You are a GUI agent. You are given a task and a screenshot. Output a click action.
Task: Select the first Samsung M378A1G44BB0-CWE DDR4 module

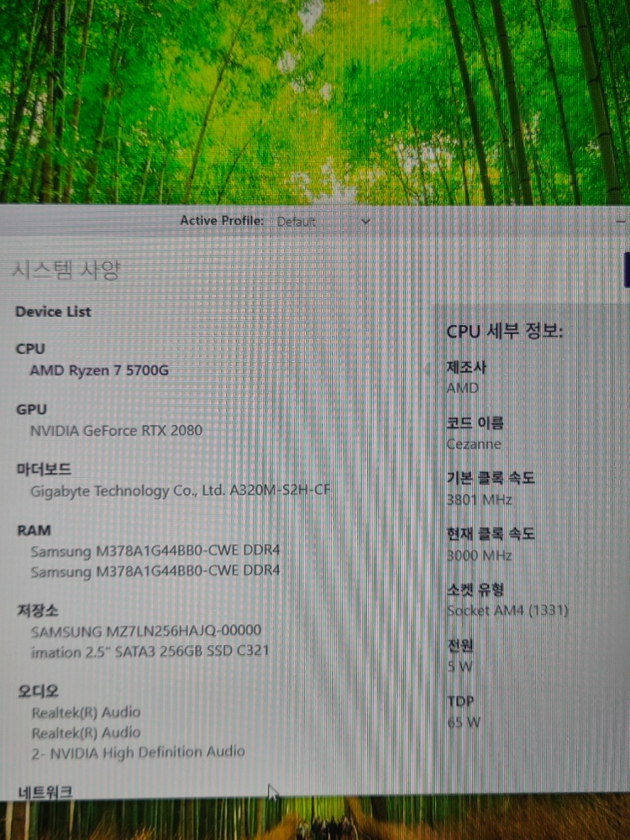point(155,551)
